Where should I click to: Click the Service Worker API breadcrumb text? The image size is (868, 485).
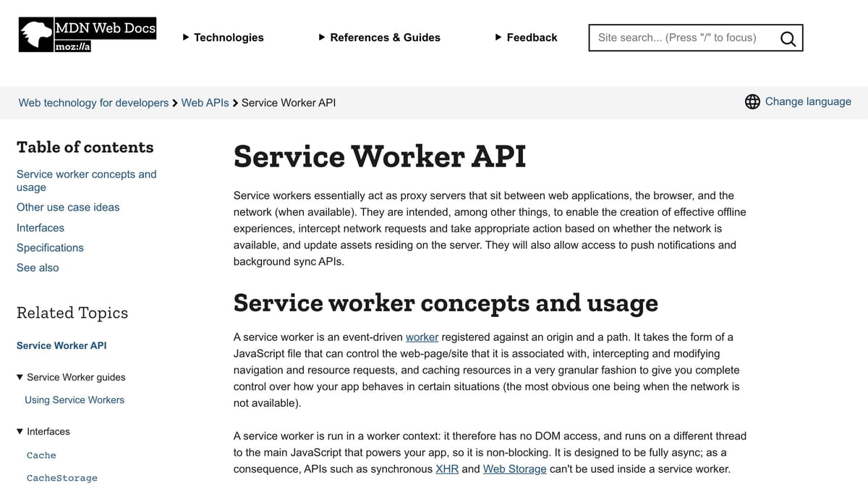[289, 103]
